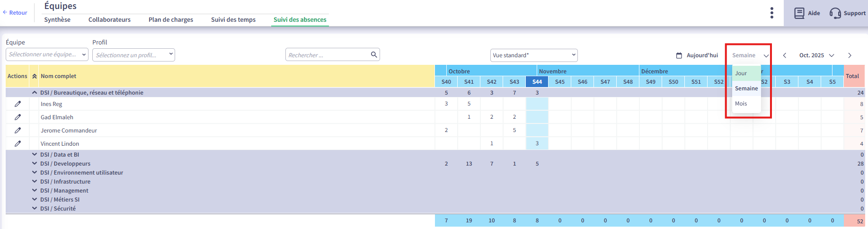Viewport: 868px width, 229px height.
Task: Click the edit pencil for Ines Reg
Action: coord(18,104)
